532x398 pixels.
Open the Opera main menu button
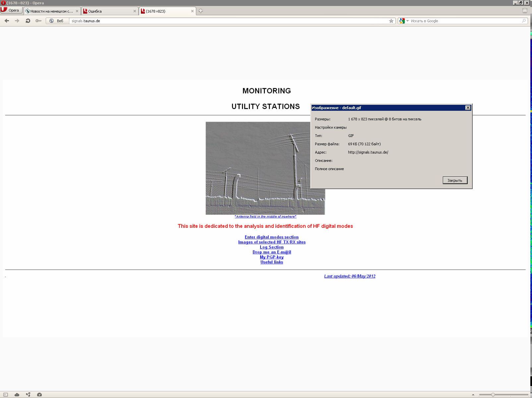11,10
